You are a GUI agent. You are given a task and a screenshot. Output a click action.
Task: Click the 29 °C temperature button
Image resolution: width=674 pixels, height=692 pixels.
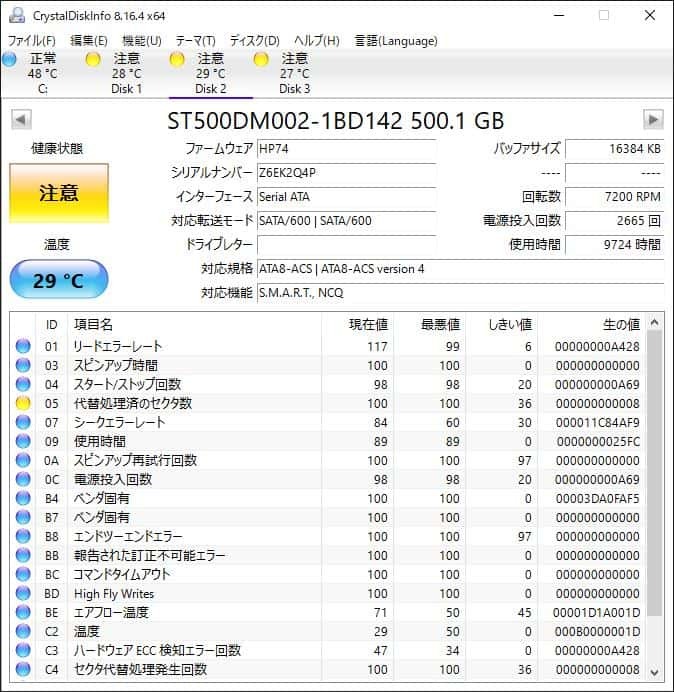click(x=59, y=280)
